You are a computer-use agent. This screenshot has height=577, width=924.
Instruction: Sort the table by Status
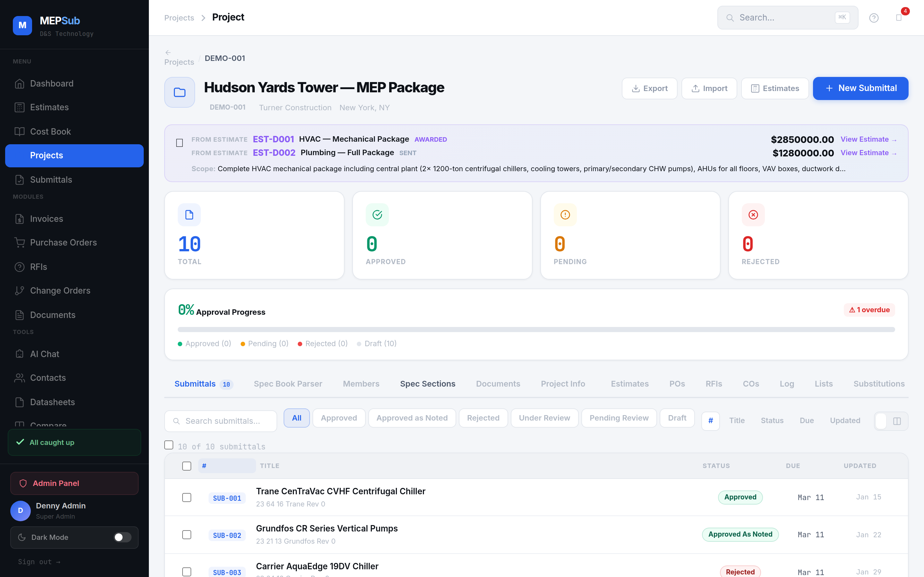772,420
